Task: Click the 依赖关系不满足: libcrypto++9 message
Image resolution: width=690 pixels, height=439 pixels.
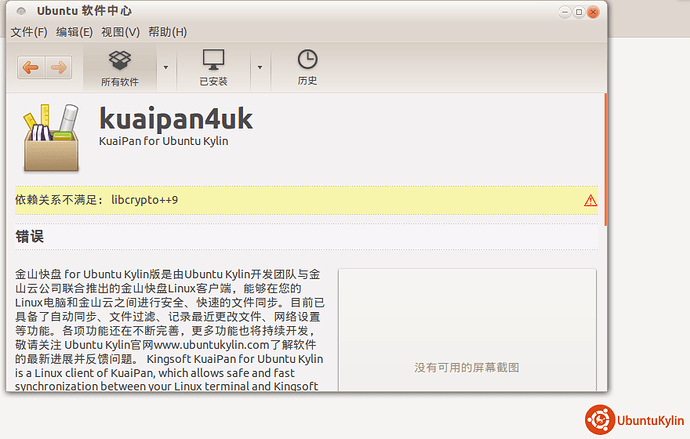Action: [x=96, y=200]
